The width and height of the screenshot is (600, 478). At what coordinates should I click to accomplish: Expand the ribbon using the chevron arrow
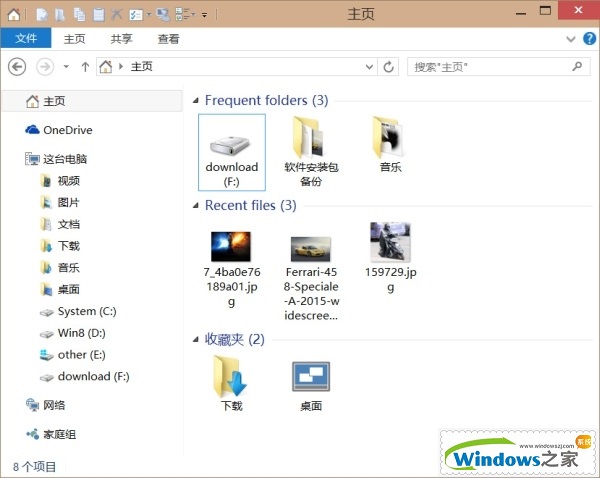pyautogui.click(x=570, y=39)
